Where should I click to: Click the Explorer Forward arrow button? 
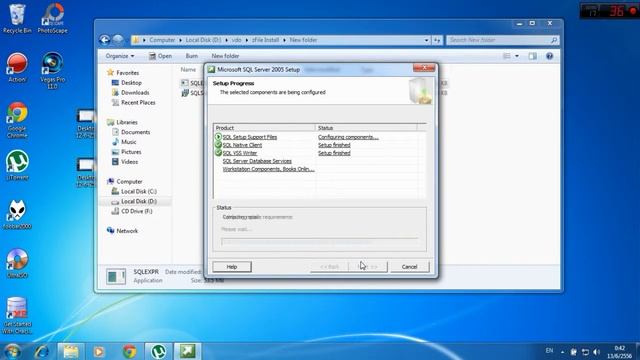coord(118,40)
